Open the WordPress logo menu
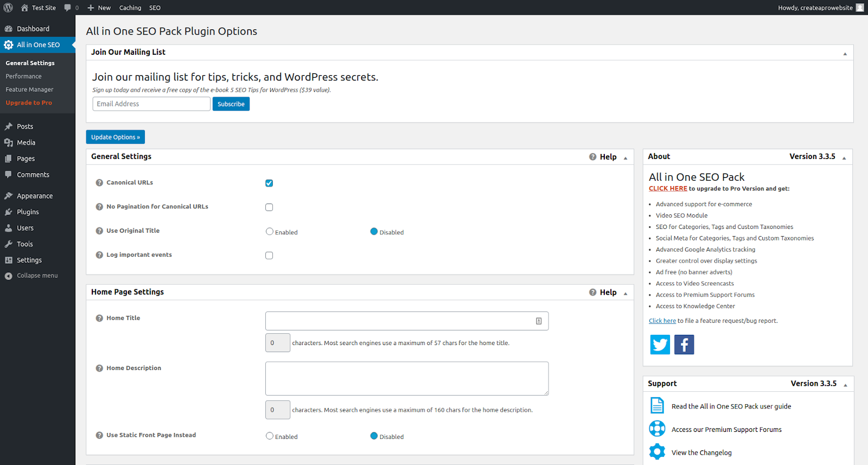The image size is (868, 465). [8, 8]
